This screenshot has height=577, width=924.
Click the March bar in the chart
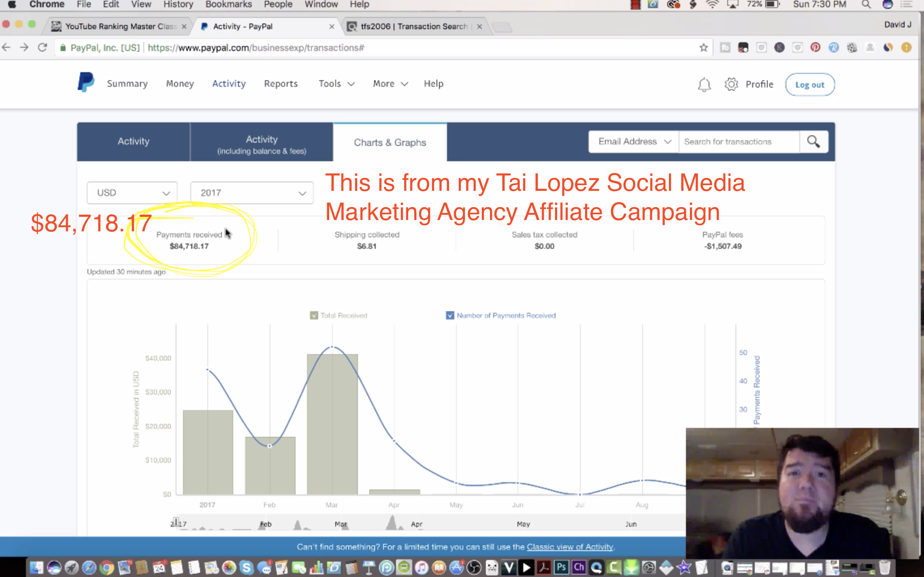tap(332, 424)
